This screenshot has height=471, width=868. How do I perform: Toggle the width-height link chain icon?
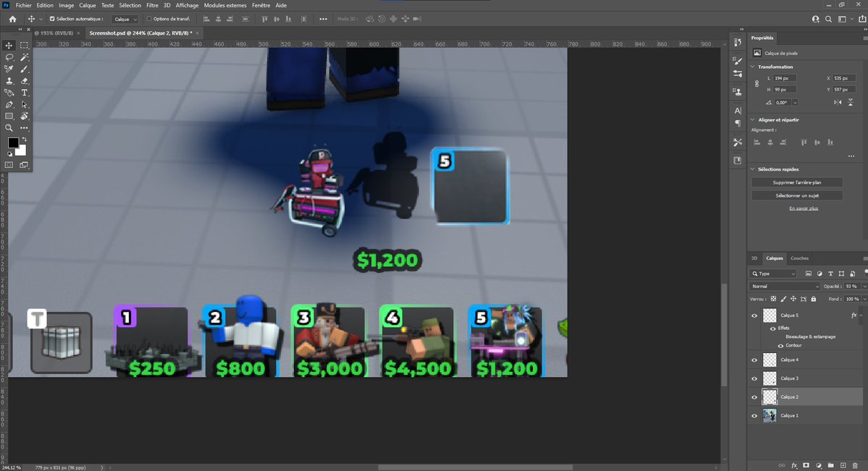(757, 84)
